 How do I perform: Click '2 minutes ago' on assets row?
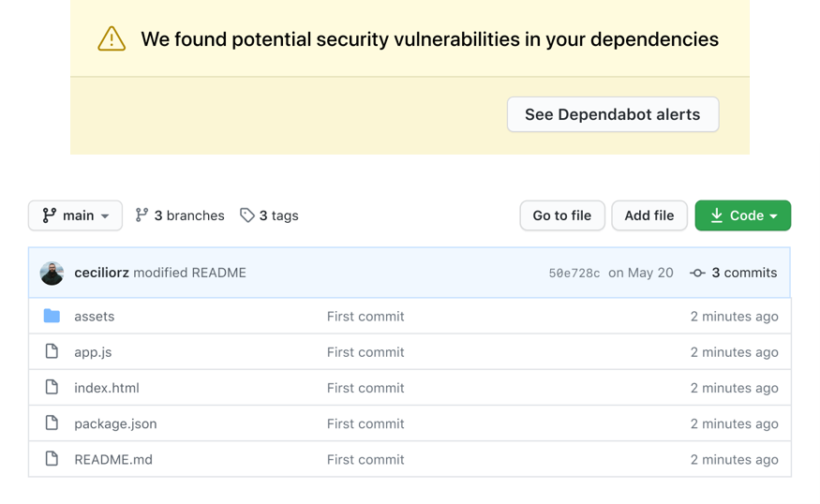tap(734, 317)
